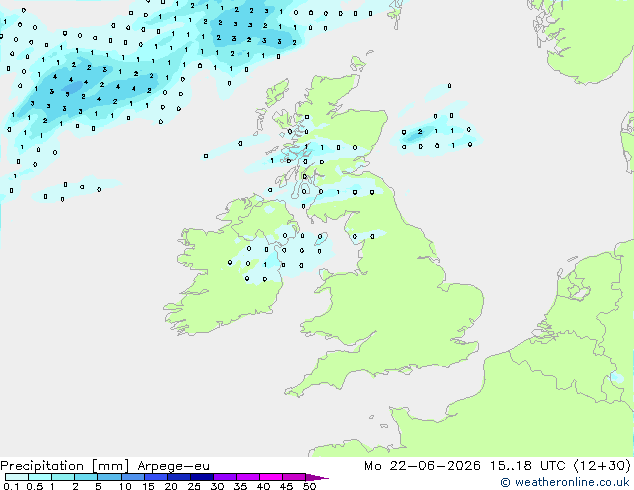The width and height of the screenshot is (634, 490).
Task: Click the 1 mm legend swatch
Action: coord(63,477)
